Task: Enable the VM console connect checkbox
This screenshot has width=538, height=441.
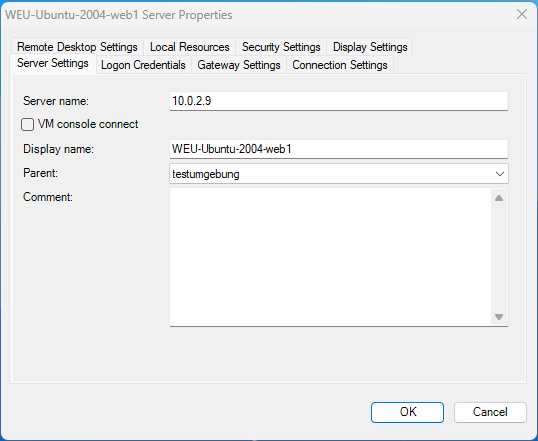Action: coord(27,124)
